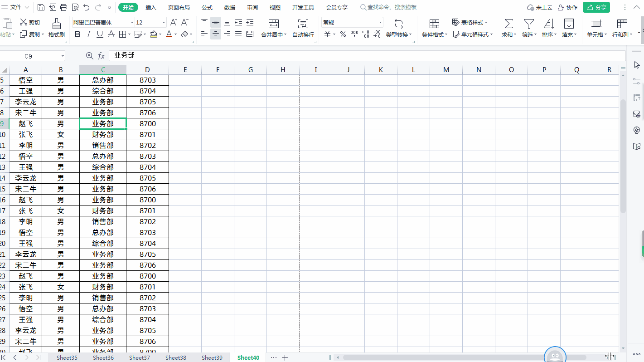The height and width of the screenshot is (362, 644).
Task: Toggle vertical middle alignment
Action: pyautogui.click(x=216, y=22)
